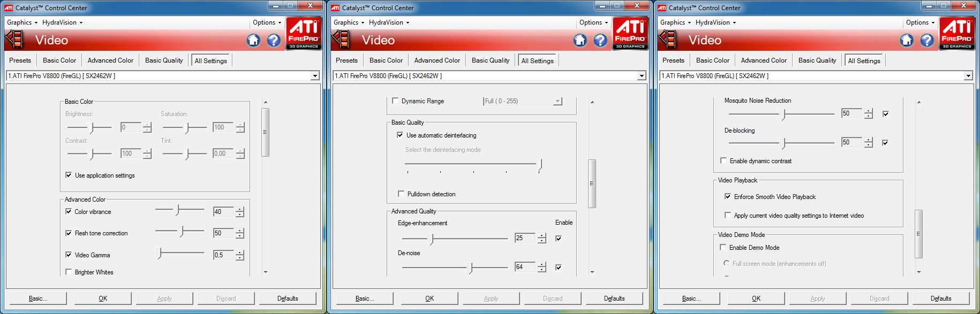Toggle Use automatic deinterlacing checkbox
The width and height of the screenshot is (980, 314).
(x=400, y=135)
